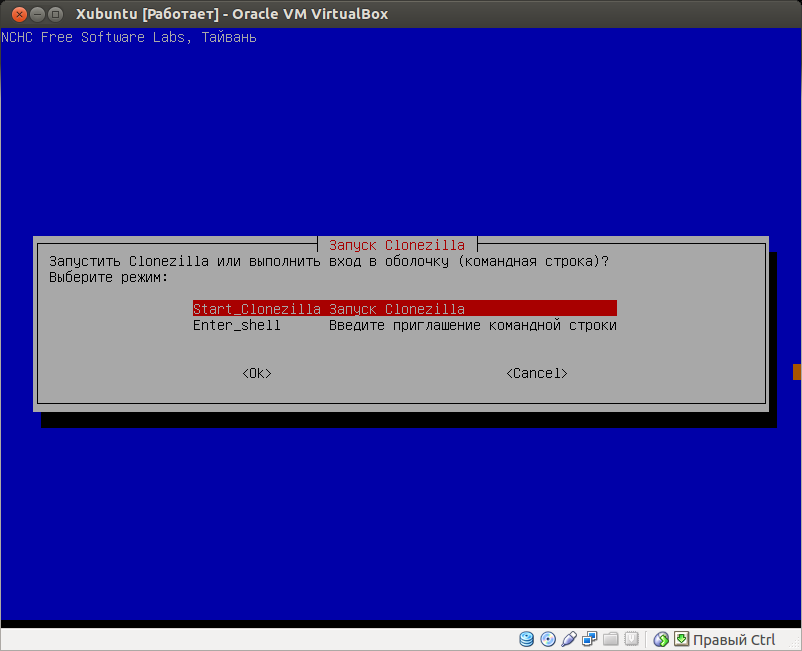Open USB devices icon in VirtualBox status bar

(569, 639)
